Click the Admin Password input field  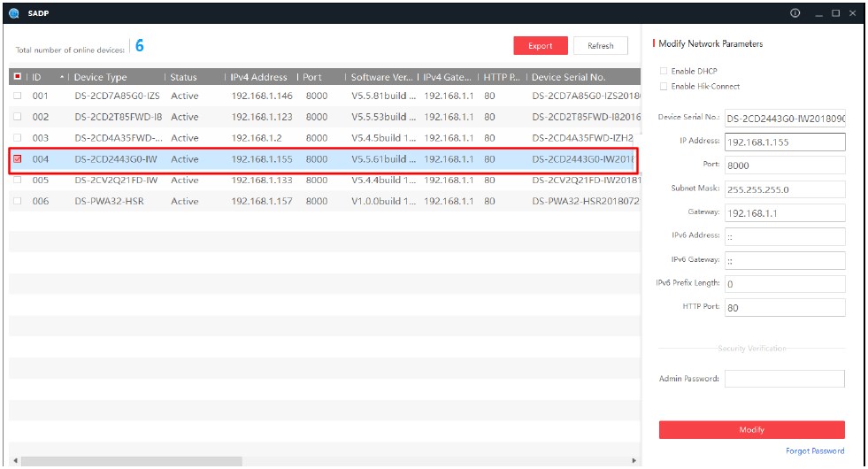pyautogui.click(x=784, y=379)
